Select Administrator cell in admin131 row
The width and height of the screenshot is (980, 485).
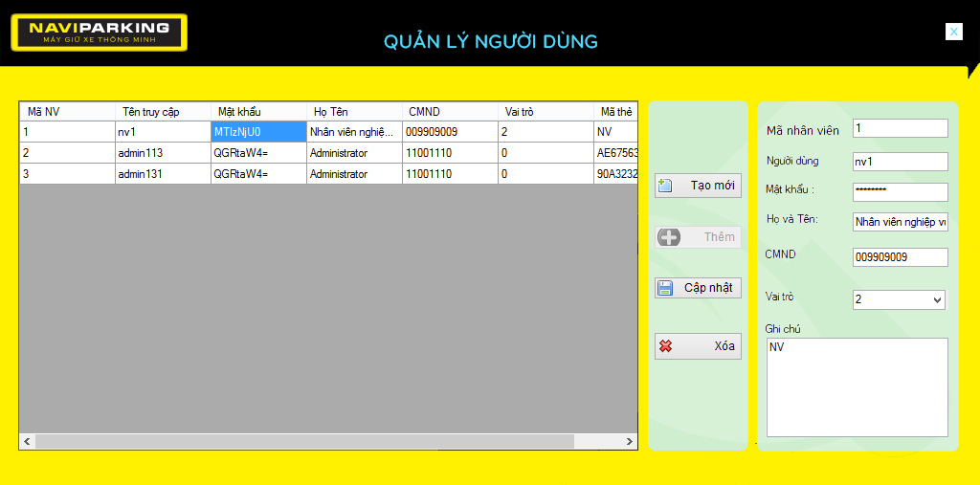point(354,174)
